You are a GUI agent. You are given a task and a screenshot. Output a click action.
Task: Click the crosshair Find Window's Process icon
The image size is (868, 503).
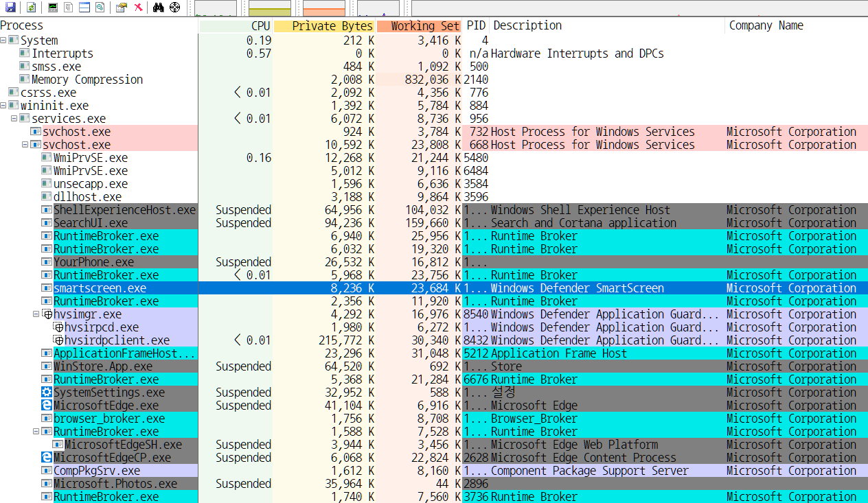pyautogui.click(x=174, y=8)
